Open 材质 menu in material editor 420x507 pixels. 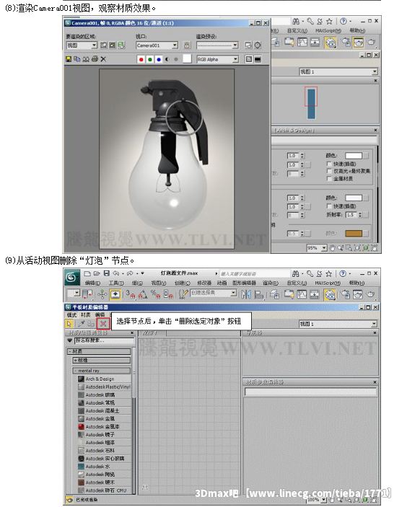click(x=85, y=315)
